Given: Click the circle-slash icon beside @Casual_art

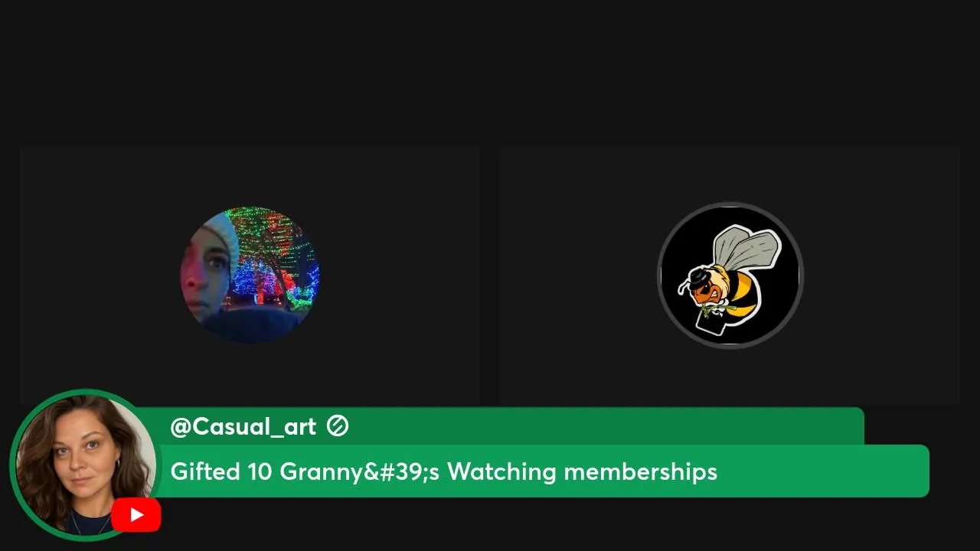Looking at the screenshot, I should point(338,426).
